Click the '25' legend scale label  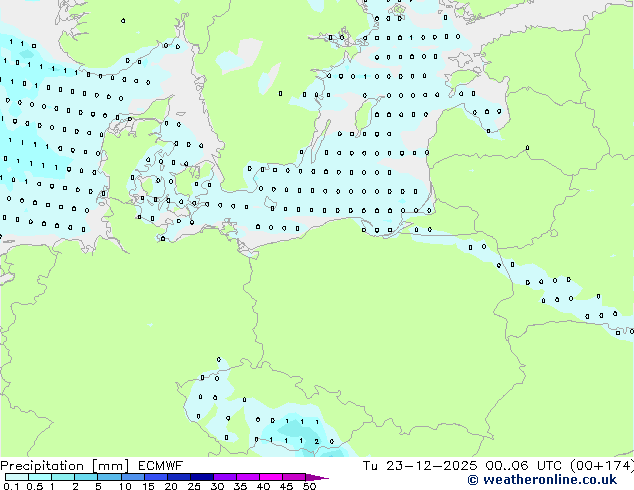point(194,486)
